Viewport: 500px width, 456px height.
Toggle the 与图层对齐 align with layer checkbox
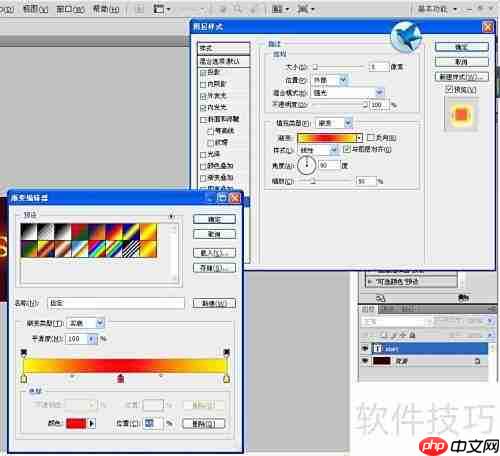(x=347, y=149)
